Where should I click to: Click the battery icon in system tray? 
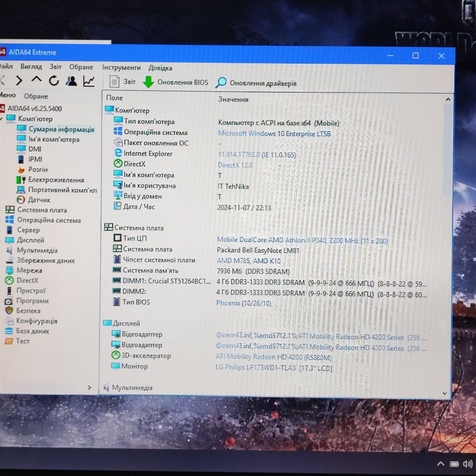coord(454,464)
